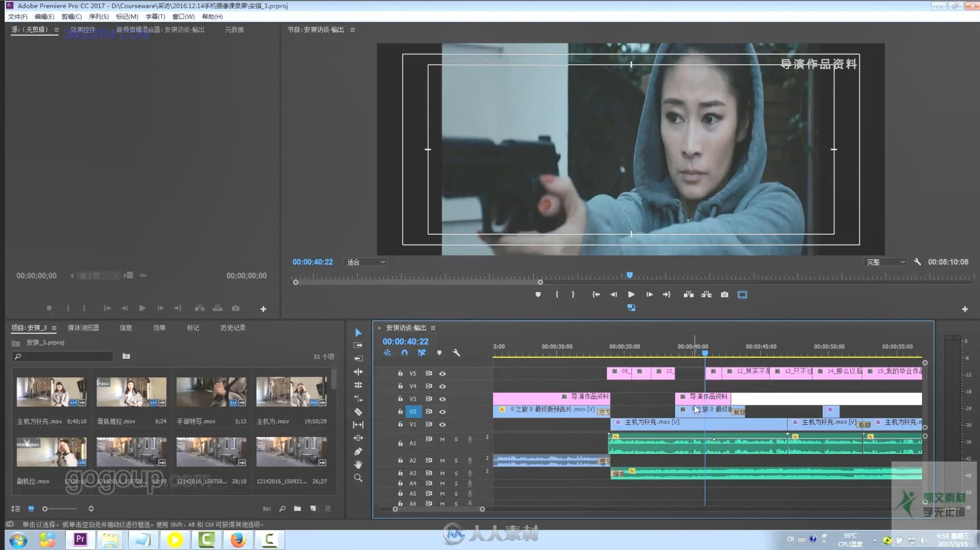Select the Hand tool

pos(358,465)
